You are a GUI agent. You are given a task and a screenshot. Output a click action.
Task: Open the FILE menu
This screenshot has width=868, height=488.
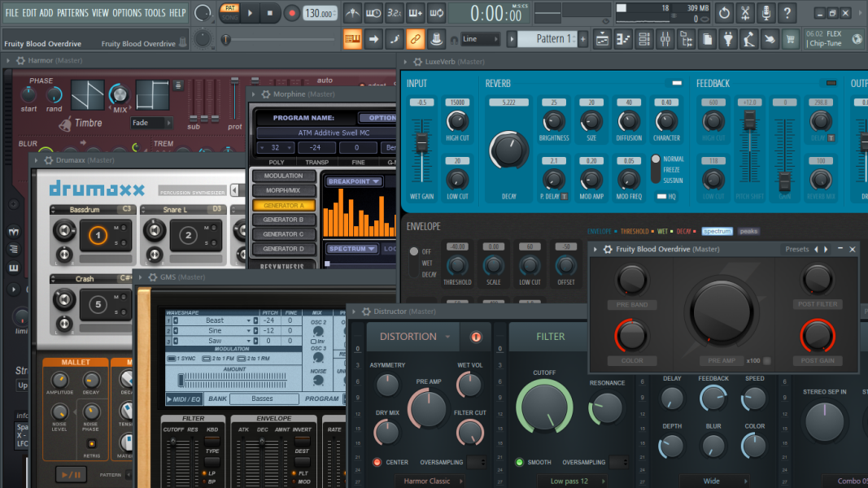[11, 13]
